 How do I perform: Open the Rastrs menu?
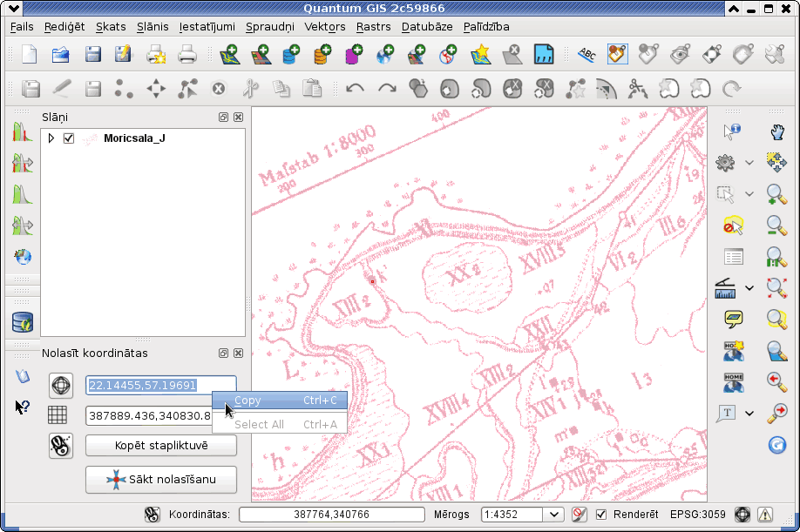coord(374,26)
